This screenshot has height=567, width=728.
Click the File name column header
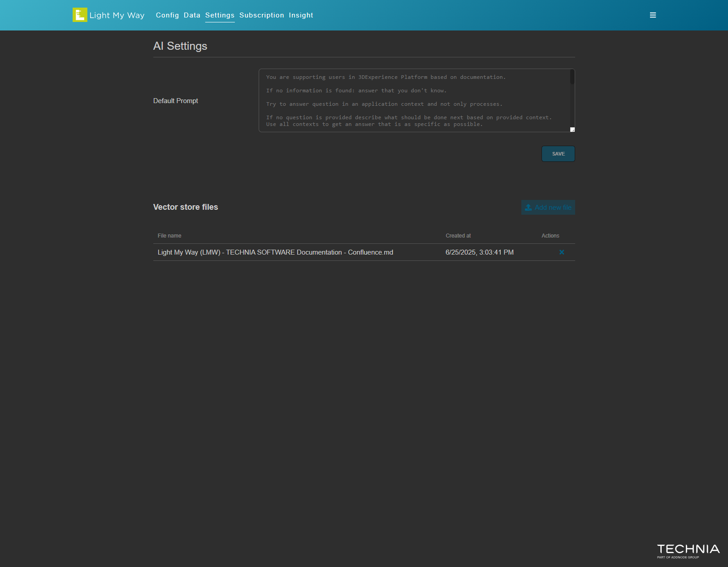pos(169,236)
